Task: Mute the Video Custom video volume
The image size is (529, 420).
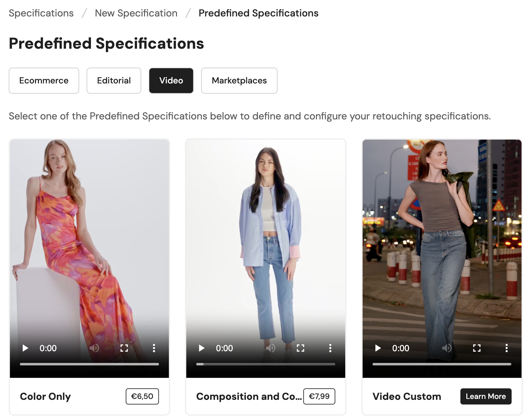Action: click(x=447, y=348)
